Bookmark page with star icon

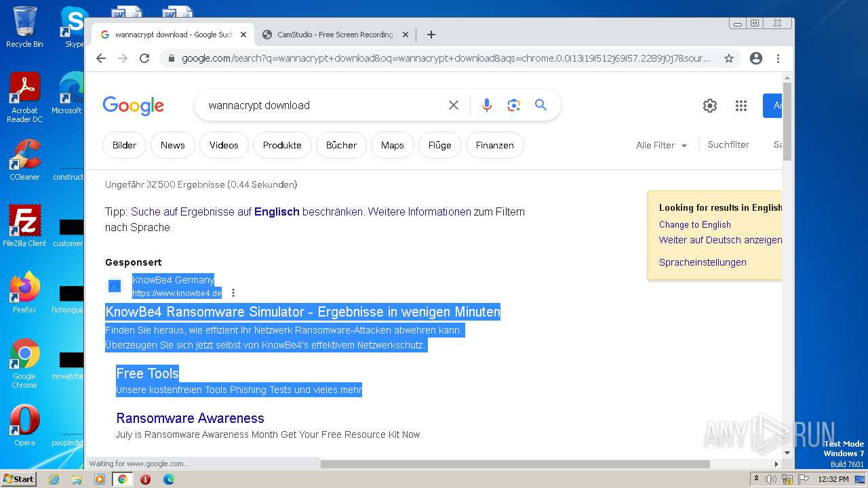click(x=729, y=58)
